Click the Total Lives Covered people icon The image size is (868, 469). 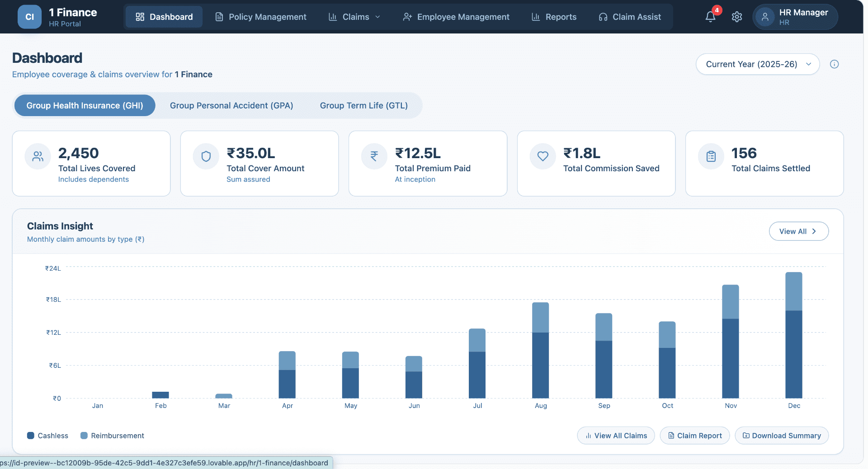click(x=38, y=156)
